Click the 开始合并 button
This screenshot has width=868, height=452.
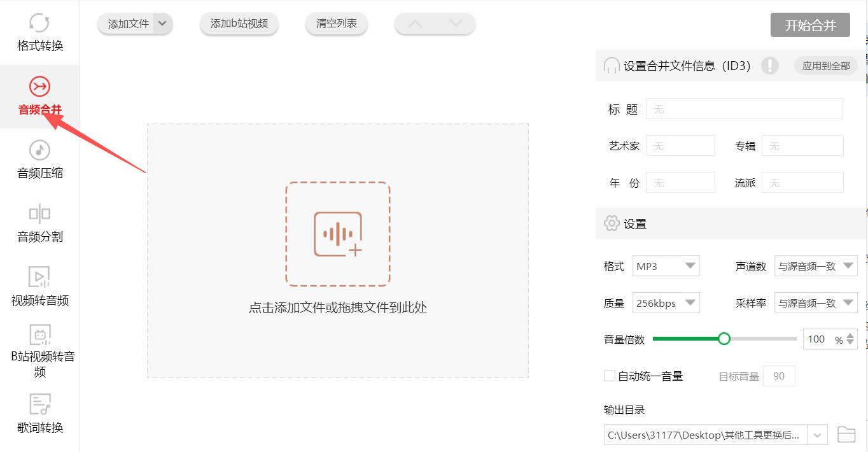(810, 25)
